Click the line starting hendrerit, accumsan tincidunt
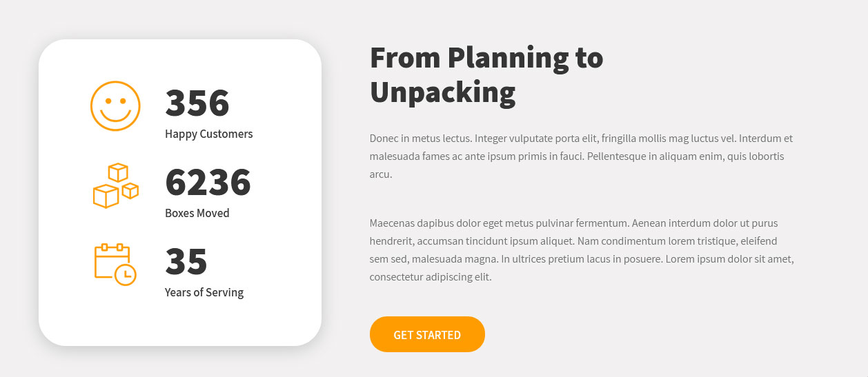 (x=573, y=241)
